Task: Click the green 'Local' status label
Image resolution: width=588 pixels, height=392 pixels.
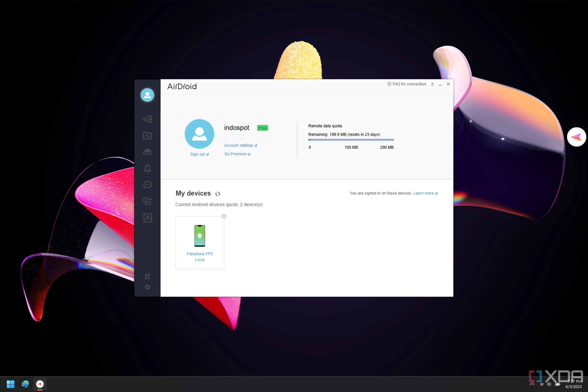Action: [x=200, y=260]
